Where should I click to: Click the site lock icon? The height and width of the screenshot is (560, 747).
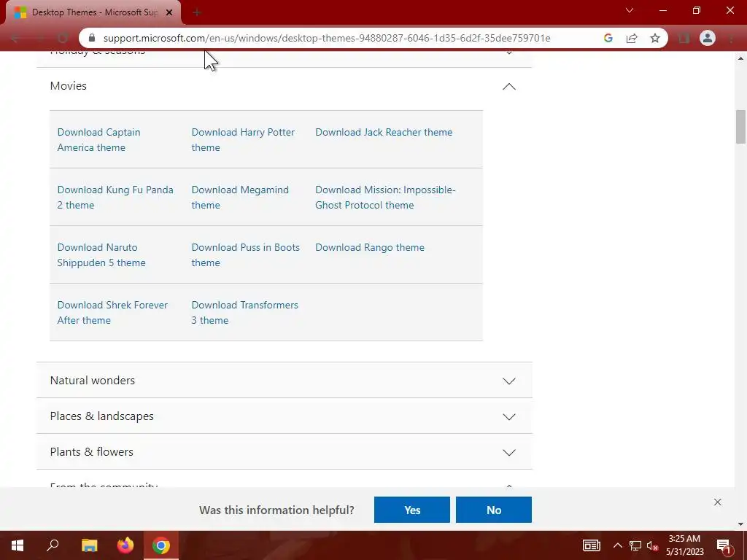coord(93,38)
